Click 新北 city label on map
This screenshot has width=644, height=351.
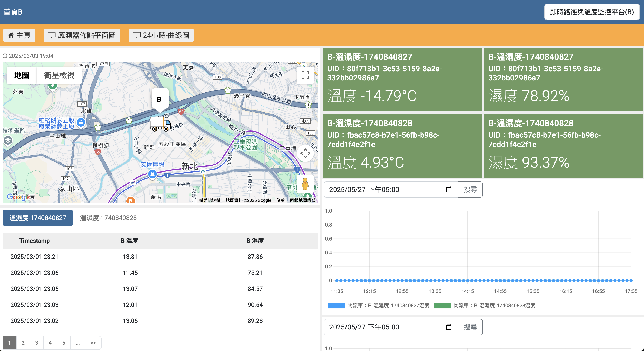coord(190,166)
